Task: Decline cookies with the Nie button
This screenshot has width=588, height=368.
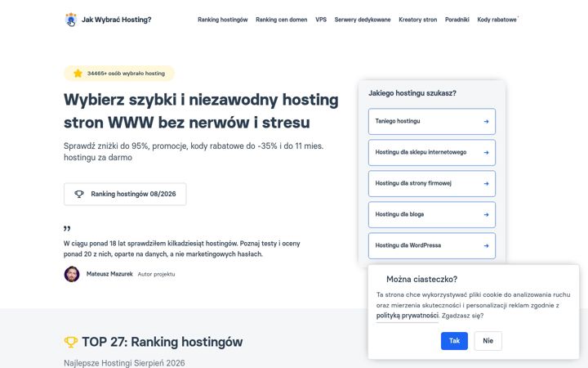Action: point(488,340)
